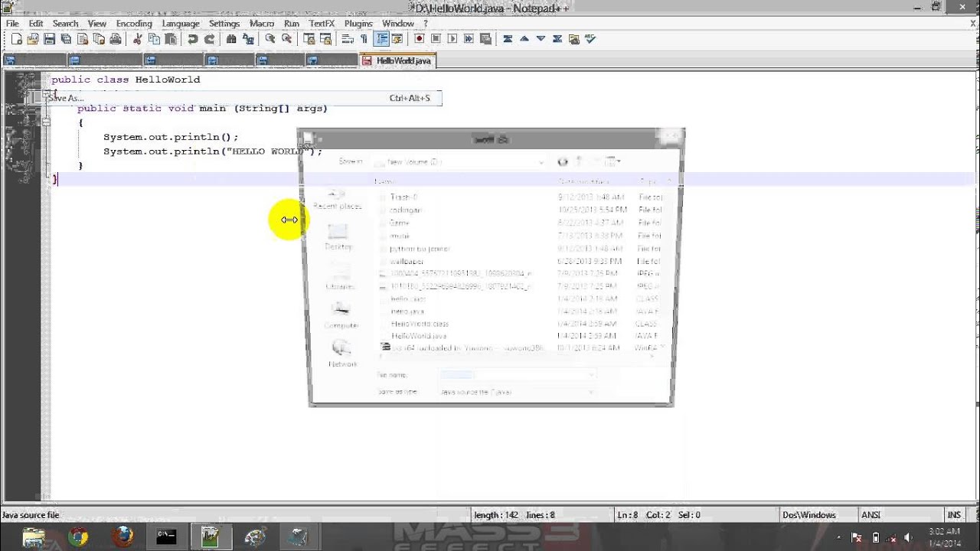Image resolution: width=980 pixels, height=551 pixels.
Task: Click the Save All toolbar icon
Action: 66,39
